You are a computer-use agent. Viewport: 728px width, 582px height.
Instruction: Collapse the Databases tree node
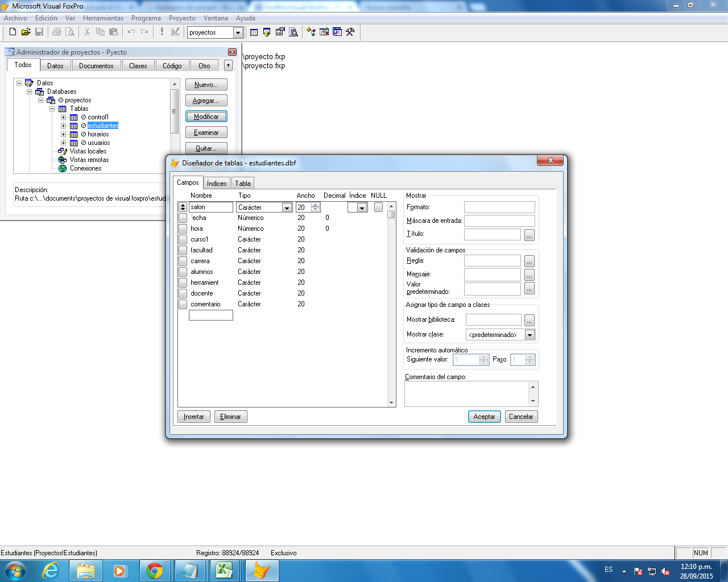point(30,92)
